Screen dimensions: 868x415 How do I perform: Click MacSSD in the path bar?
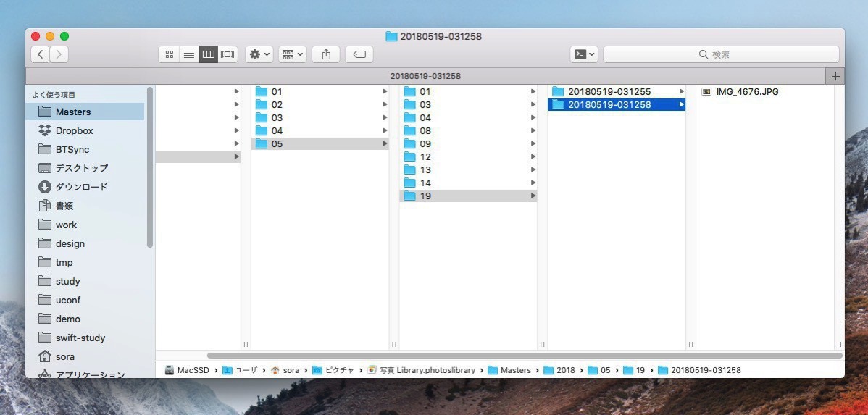[187, 370]
